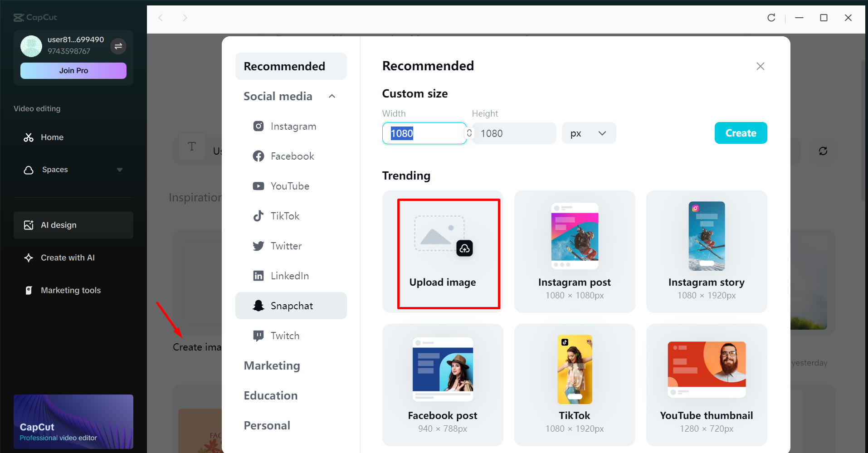Click the Width stepper on the 1080 field
The width and height of the screenshot is (868, 453).
click(x=469, y=133)
